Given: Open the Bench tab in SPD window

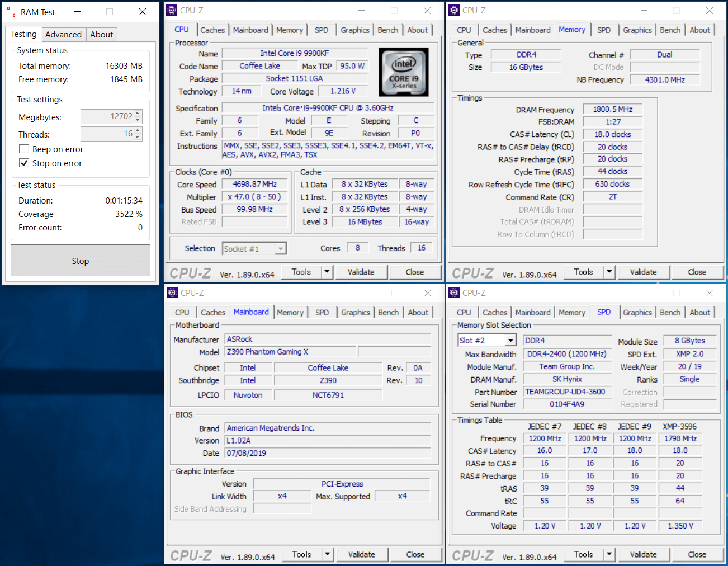Looking at the screenshot, I should coord(670,313).
